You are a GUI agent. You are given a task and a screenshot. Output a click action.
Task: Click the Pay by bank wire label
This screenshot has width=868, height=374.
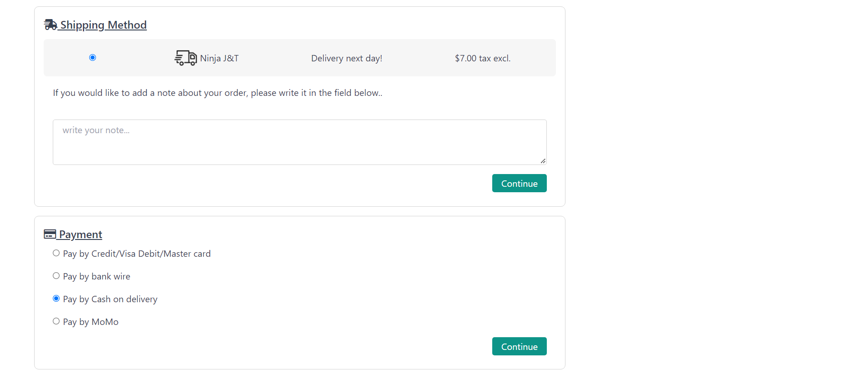click(96, 276)
